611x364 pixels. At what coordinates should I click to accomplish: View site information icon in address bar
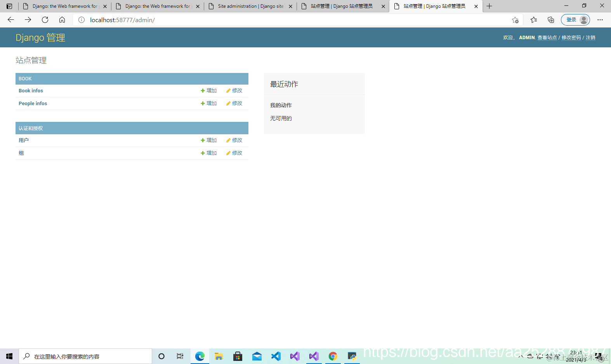click(x=82, y=20)
